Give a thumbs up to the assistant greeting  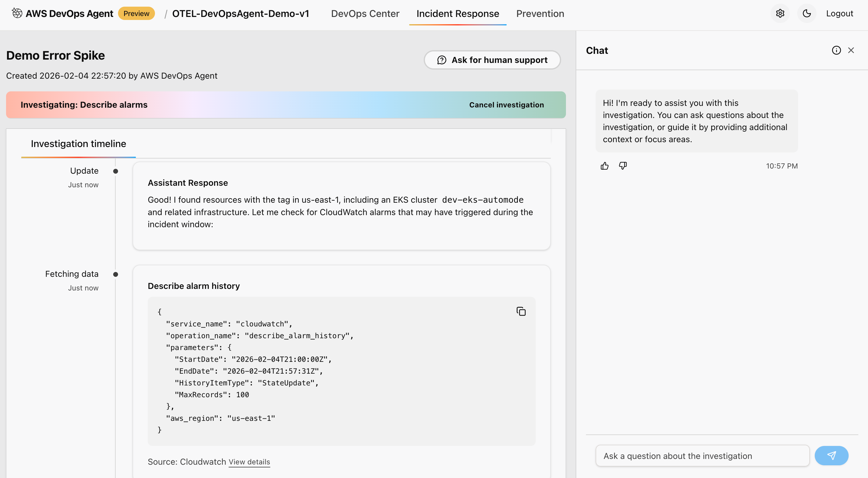click(x=604, y=166)
